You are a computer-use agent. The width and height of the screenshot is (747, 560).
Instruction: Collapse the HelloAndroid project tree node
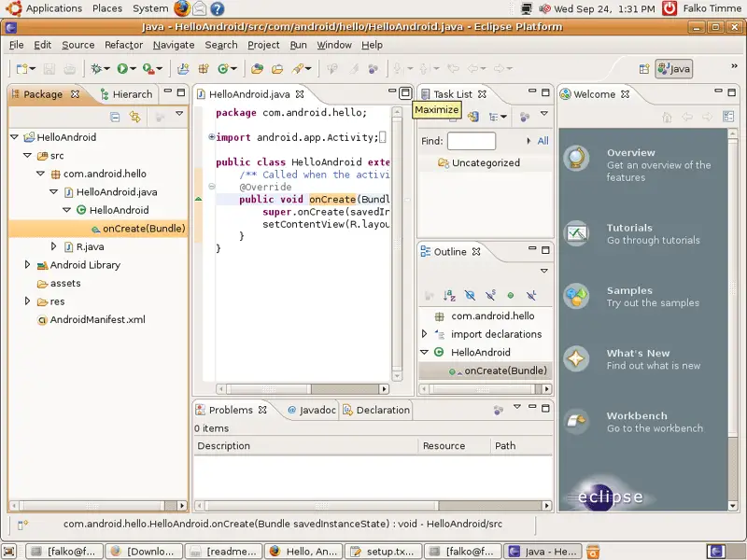coord(14,137)
